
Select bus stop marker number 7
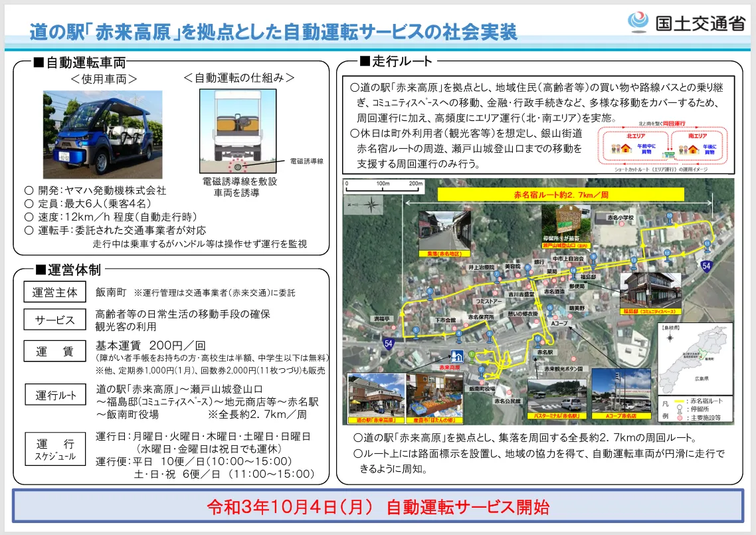497,277
